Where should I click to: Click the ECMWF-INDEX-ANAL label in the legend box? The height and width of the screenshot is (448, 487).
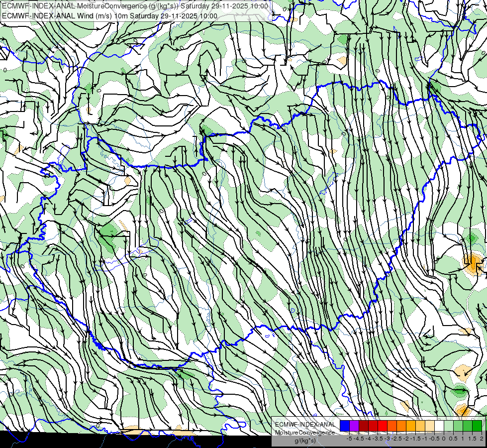click(x=305, y=425)
